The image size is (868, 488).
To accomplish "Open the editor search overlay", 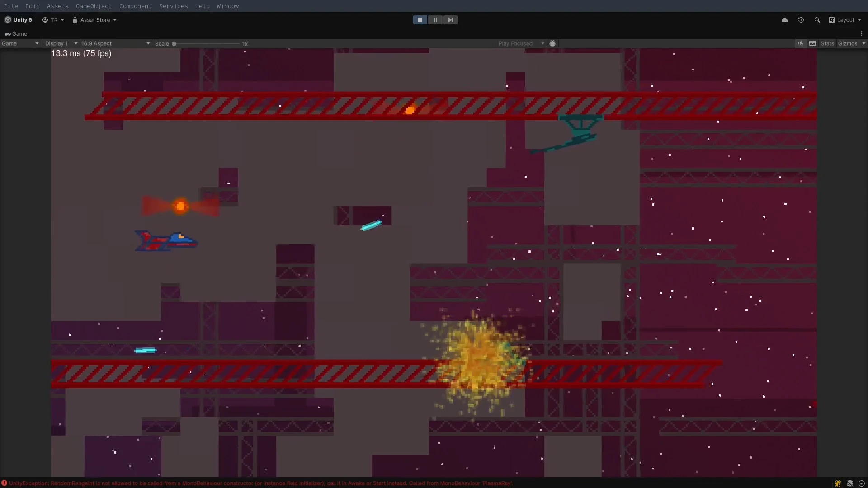I will [x=817, y=20].
